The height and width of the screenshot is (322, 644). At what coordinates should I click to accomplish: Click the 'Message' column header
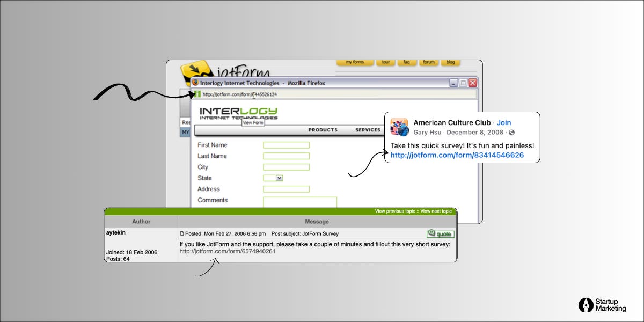pos(317,221)
